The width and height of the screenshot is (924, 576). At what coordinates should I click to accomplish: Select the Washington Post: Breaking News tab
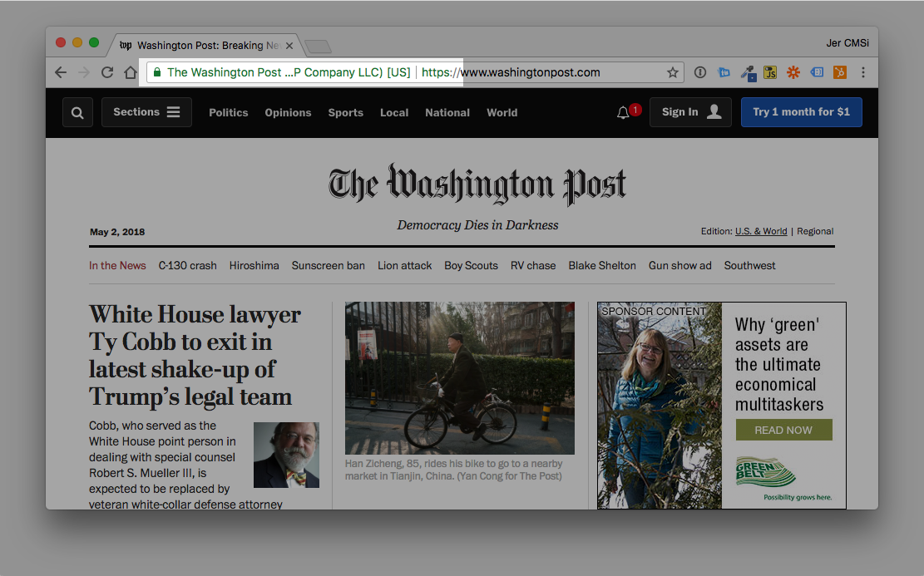point(206,46)
